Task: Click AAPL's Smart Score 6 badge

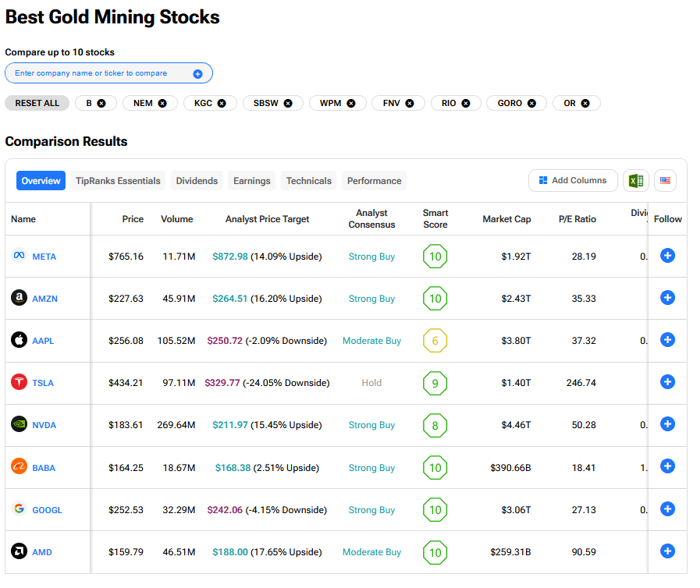Action: (x=435, y=340)
